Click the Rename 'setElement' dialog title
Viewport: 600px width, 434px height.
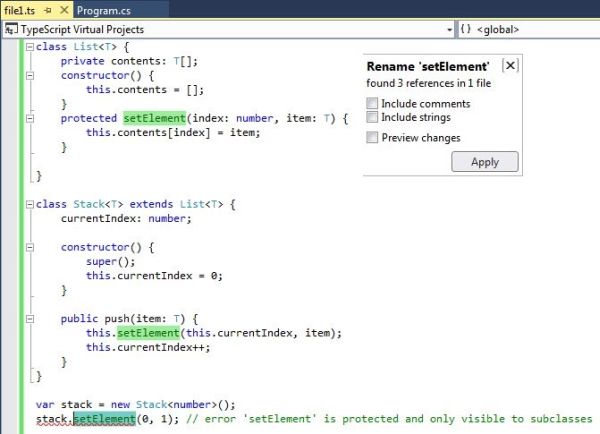pos(428,66)
